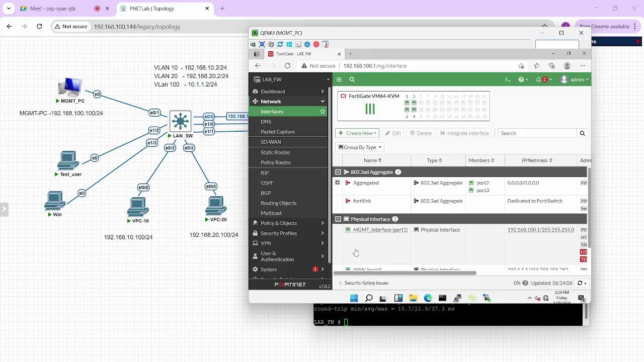Collapse the Physical Interface group
Image resolution: width=644 pixels, height=362 pixels.
click(x=338, y=219)
